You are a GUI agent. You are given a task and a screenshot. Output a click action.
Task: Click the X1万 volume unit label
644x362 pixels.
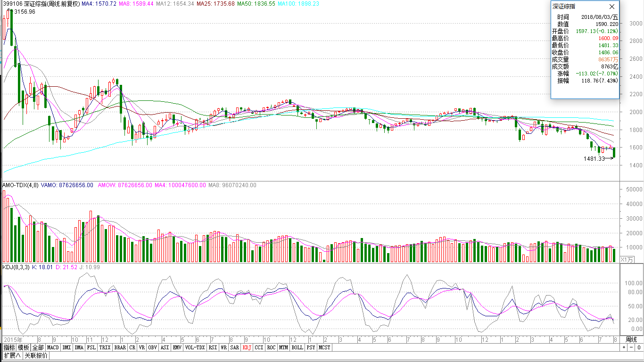627,260
